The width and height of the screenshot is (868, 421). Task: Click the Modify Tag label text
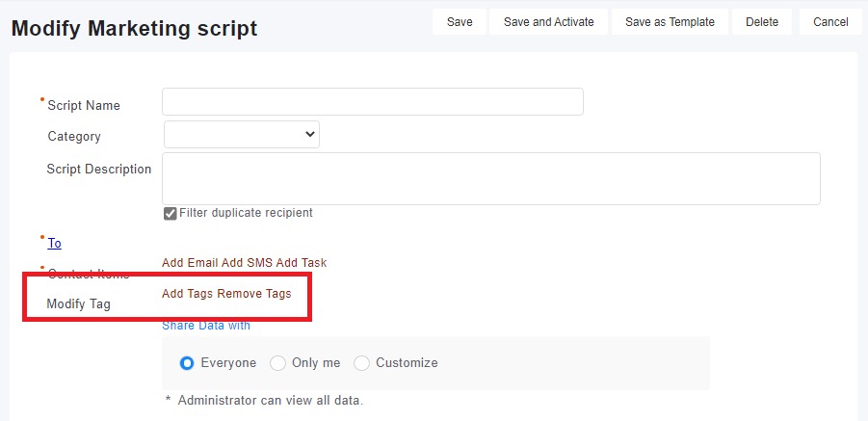(x=79, y=304)
